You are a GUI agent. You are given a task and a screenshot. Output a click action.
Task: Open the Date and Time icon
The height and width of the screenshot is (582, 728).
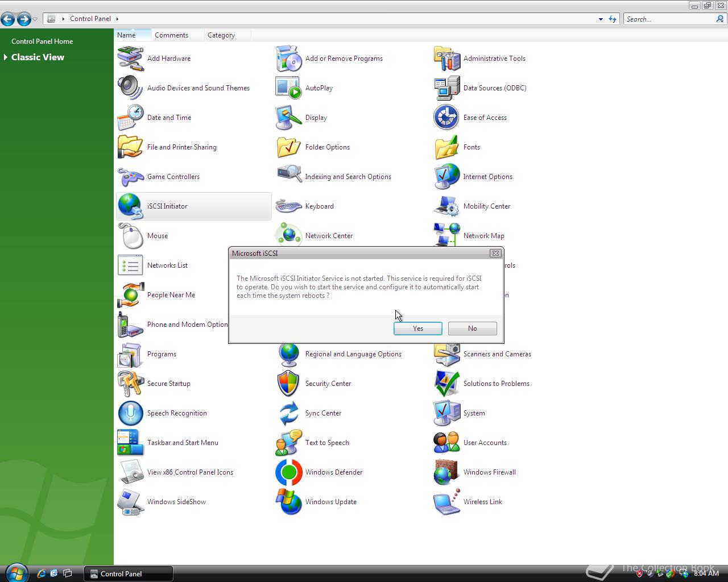pyautogui.click(x=131, y=118)
